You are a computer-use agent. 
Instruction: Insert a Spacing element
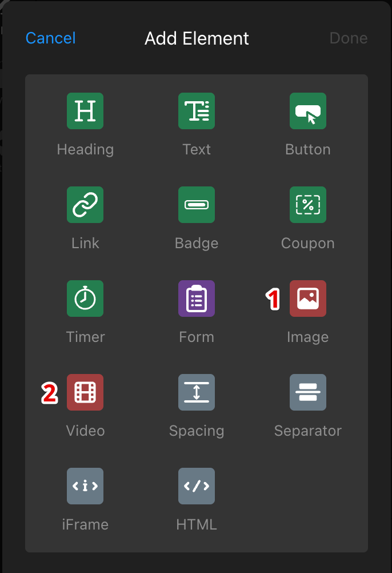[197, 392]
